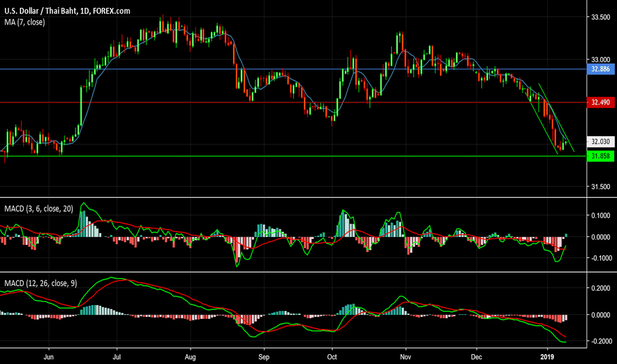The width and height of the screenshot is (617, 364).
Task: Click the Nov label on time axis
Action: [x=405, y=357]
